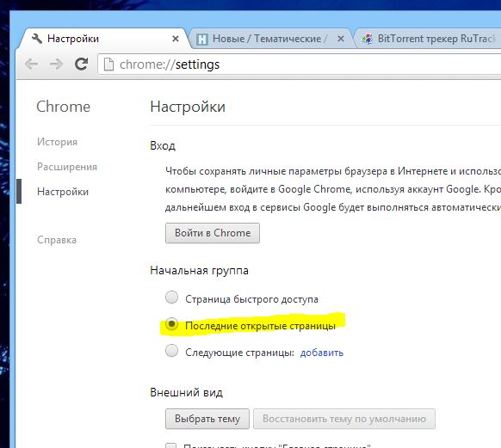501x448 pixels.
Task: Open История in the sidebar
Action: tap(57, 142)
